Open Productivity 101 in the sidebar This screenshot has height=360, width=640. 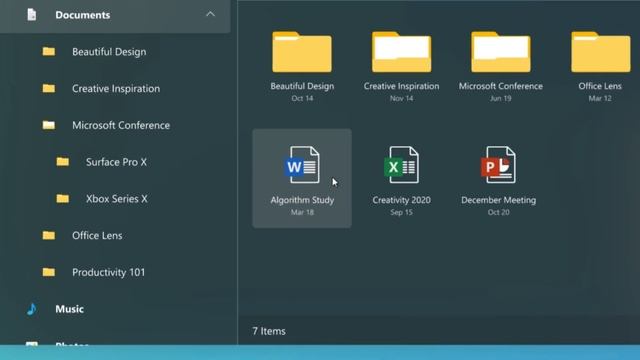pyautogui.click(x=109, y=272)
